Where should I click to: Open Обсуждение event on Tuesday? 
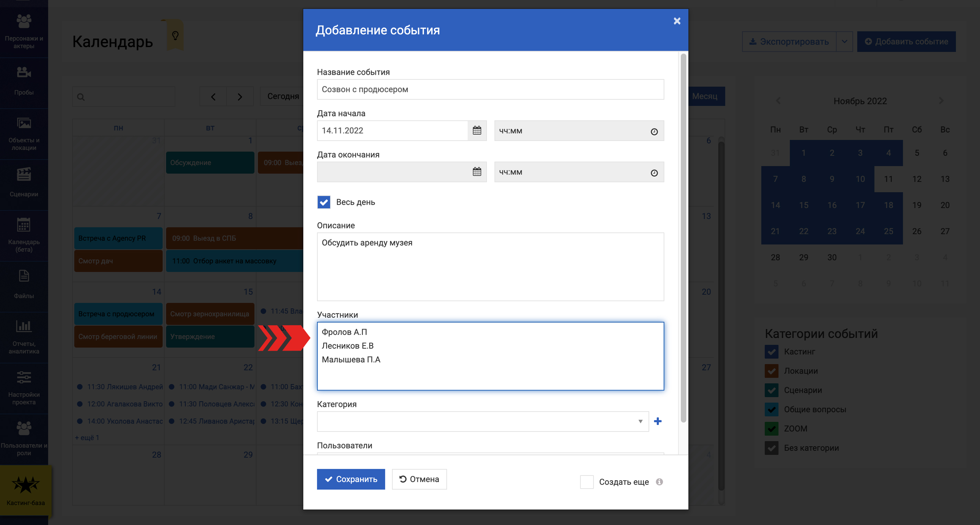210,162
